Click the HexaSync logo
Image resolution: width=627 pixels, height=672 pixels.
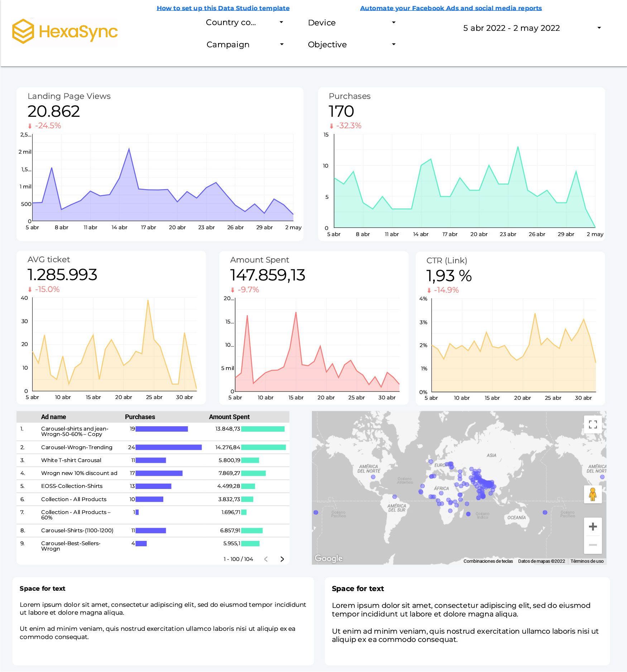pyautogui.click(x=64, y=32)
